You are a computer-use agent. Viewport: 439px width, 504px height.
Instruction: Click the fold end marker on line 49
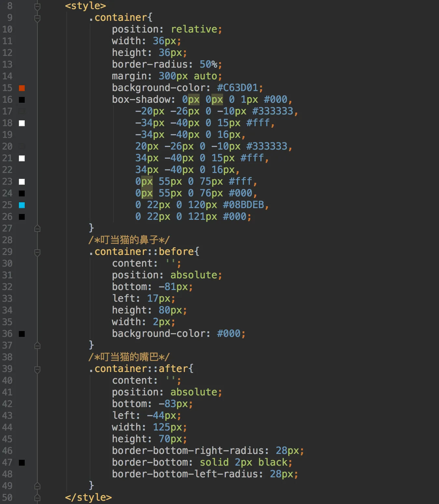[37, 486]
